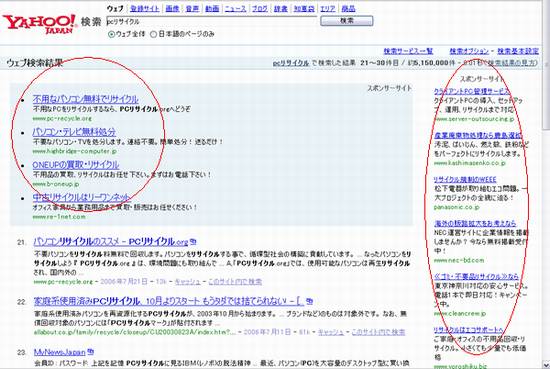The image size is (550, 369).
Task: Switch to the 画像 search tab
Action: click(172, 8)
